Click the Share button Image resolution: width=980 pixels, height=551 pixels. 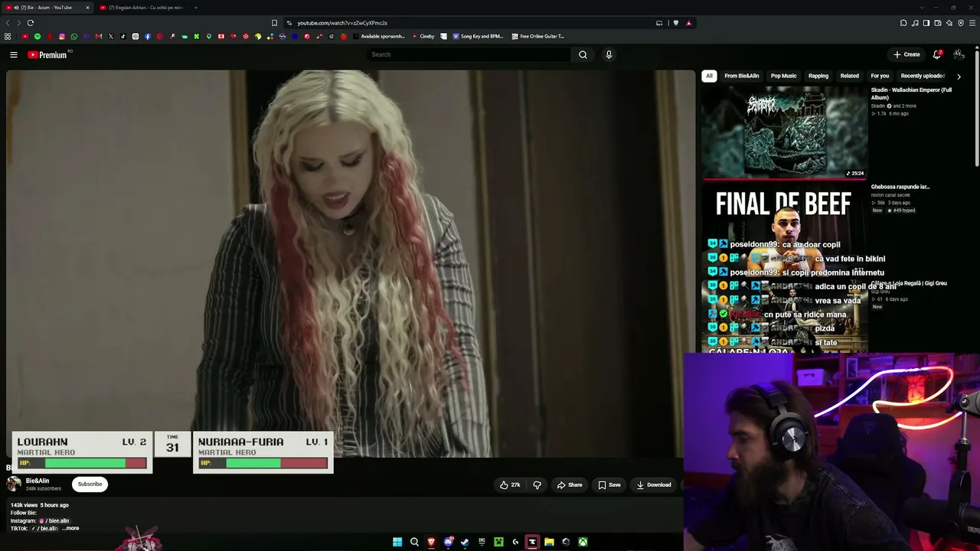[x=570, y=484]
